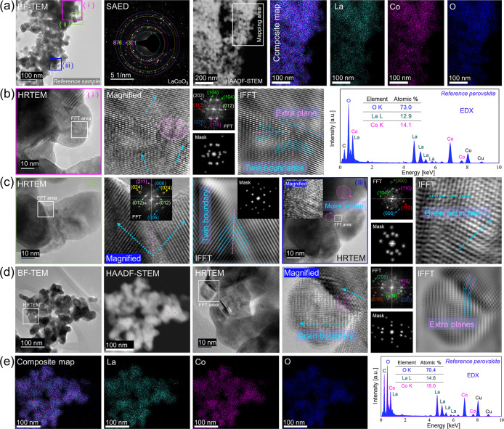The width and height of the screenshot is (504, 429).
Task: Click the 'O' elemental map in panel (a)
Action: (x=474, y=43)
